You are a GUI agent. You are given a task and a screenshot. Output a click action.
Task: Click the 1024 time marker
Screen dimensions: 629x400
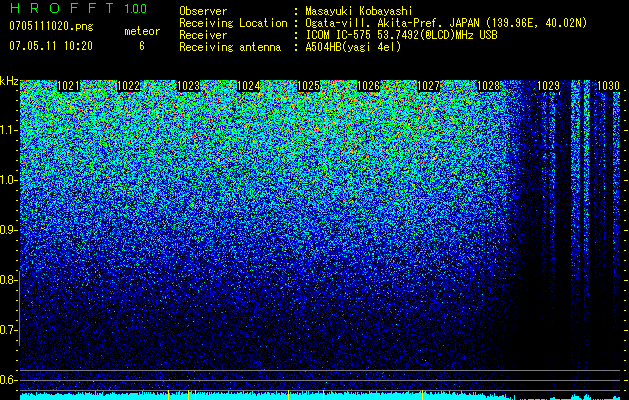coord(248,86)
